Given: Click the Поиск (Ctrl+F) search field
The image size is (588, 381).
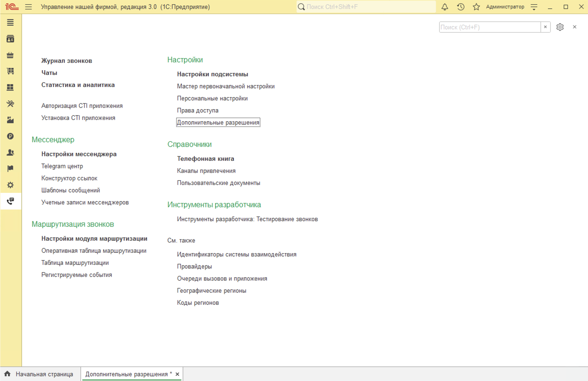Looking at the screenshot, I should [x=489, y=27].
